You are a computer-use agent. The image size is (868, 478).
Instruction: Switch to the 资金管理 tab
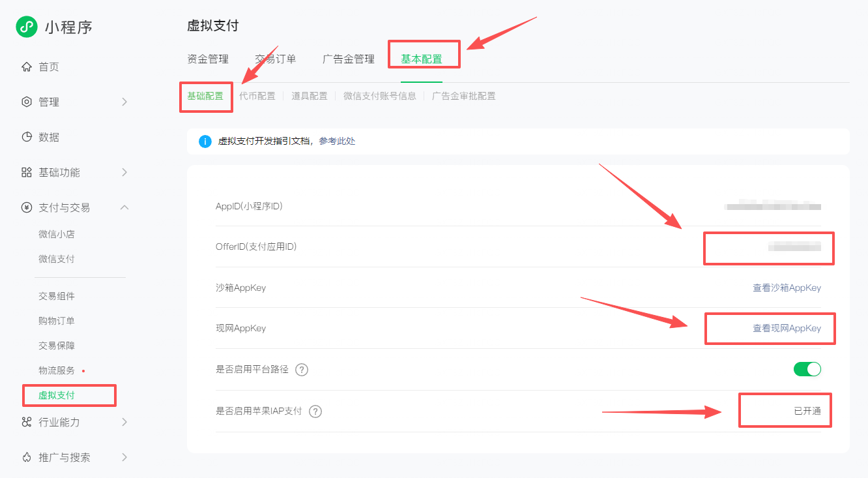(208, 59)
